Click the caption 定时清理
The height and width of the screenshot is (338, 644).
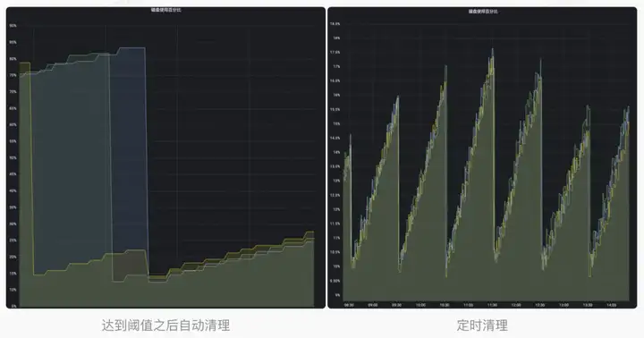pos(482,325)
